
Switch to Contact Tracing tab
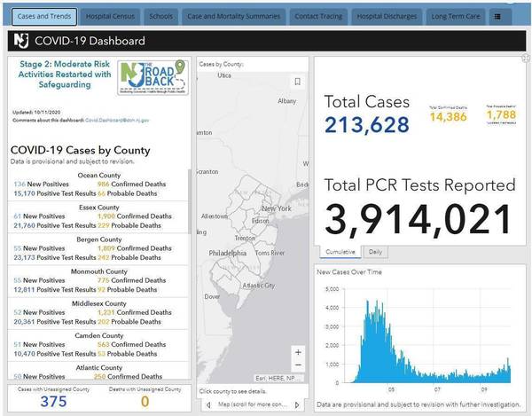point(318,17)
